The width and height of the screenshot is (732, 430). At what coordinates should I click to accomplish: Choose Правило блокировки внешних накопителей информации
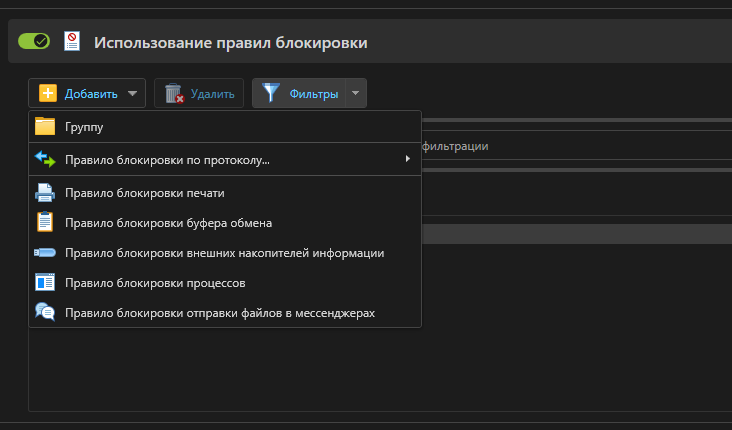pyautogui.click(x=225, y=253)
